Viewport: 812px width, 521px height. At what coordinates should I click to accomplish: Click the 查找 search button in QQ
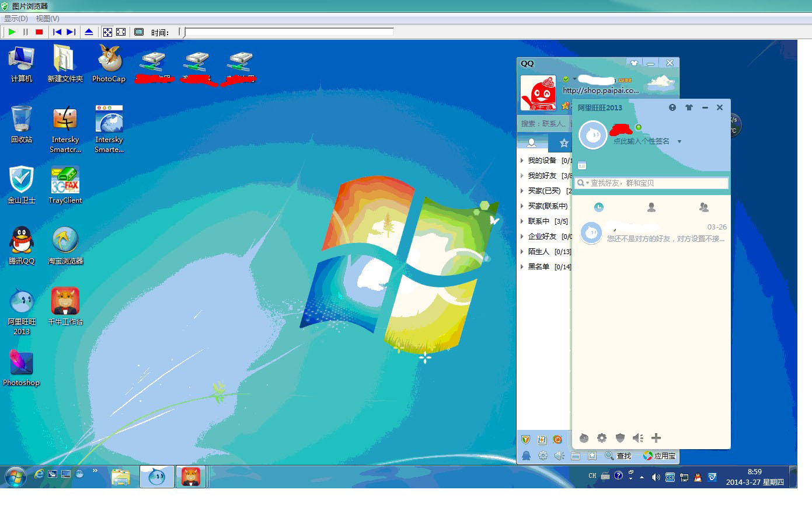pyautogui.click(x=618, y=456)
